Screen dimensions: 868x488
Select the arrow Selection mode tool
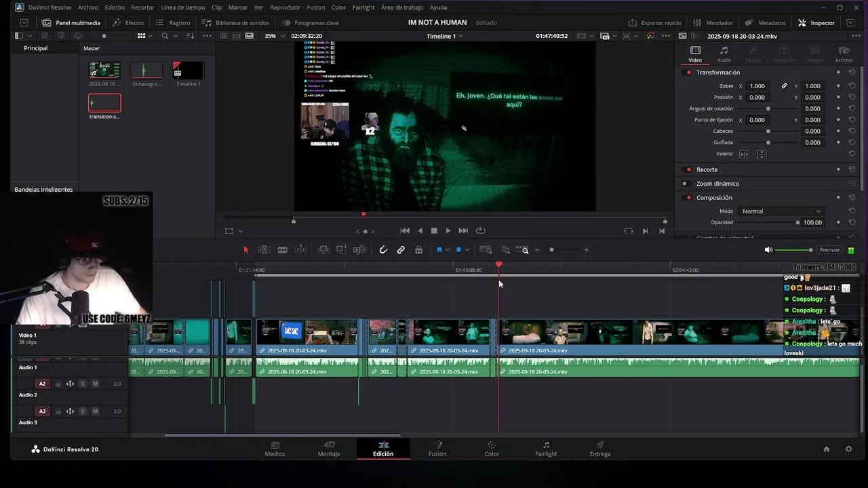(x=246, y=250)
